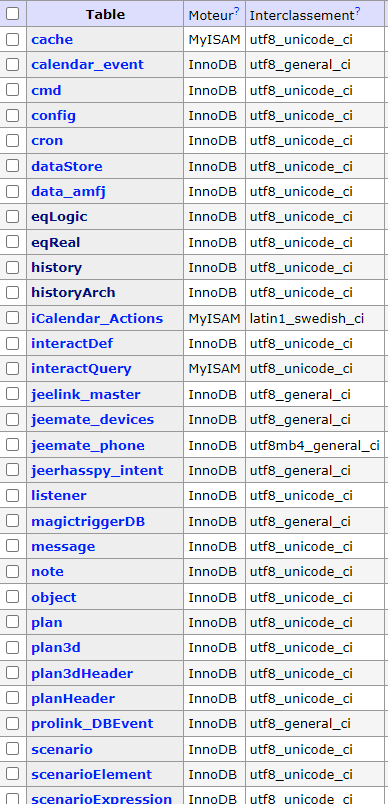Open the dataStore table

(67, 167)
